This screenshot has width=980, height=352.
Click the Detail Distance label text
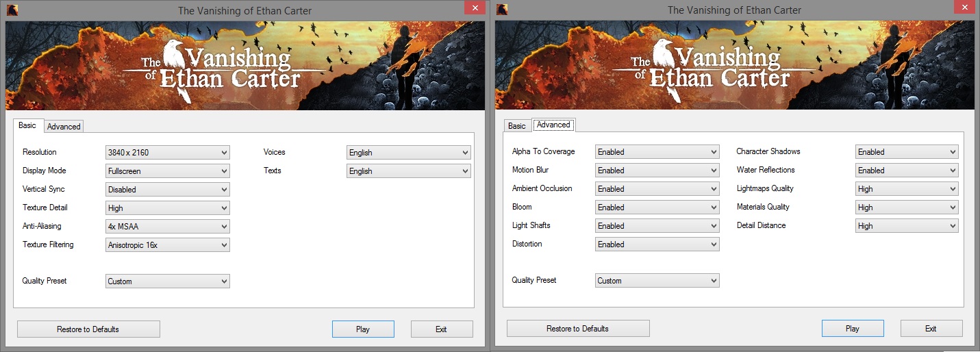(762, 225)
